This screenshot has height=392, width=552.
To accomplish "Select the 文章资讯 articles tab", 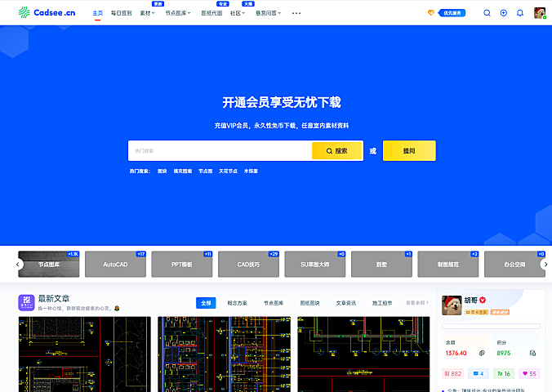I will 346,303.
